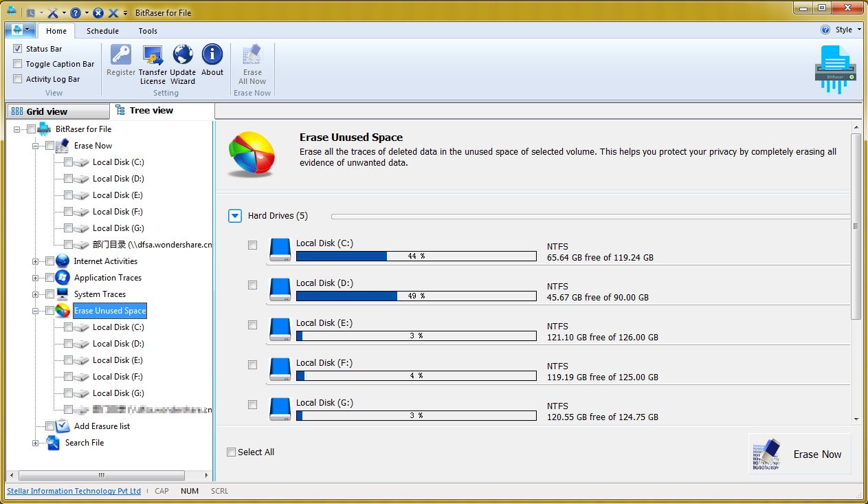Uncheck the Status Bar checkbox
Image resolution: width=868 pixels, height=504 pixels.
click(x=18, y=49)
